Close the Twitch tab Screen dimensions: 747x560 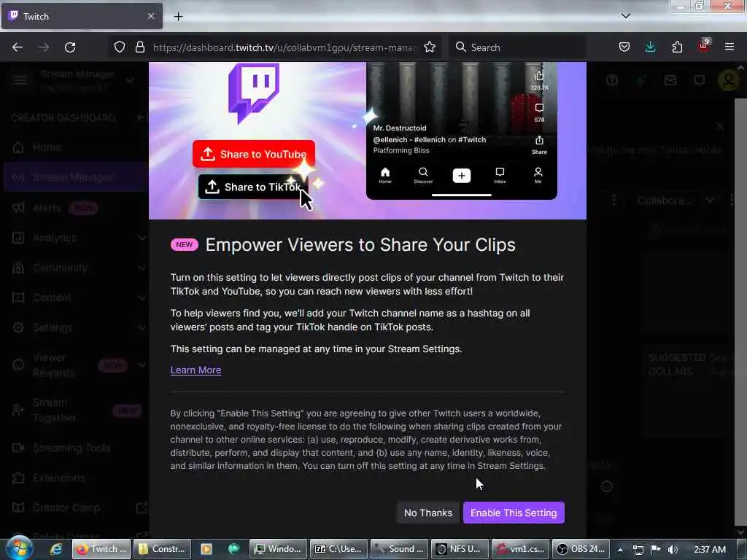click(150, 16)
